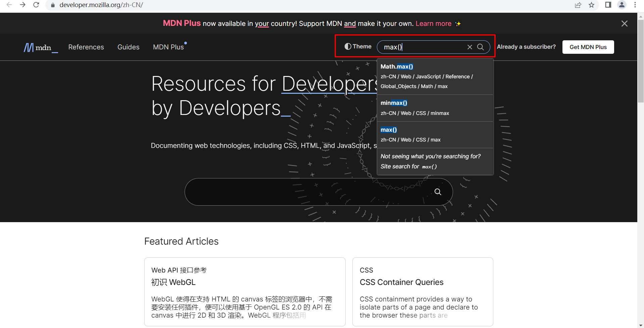Click the browser forward arrow

(22, 5)
